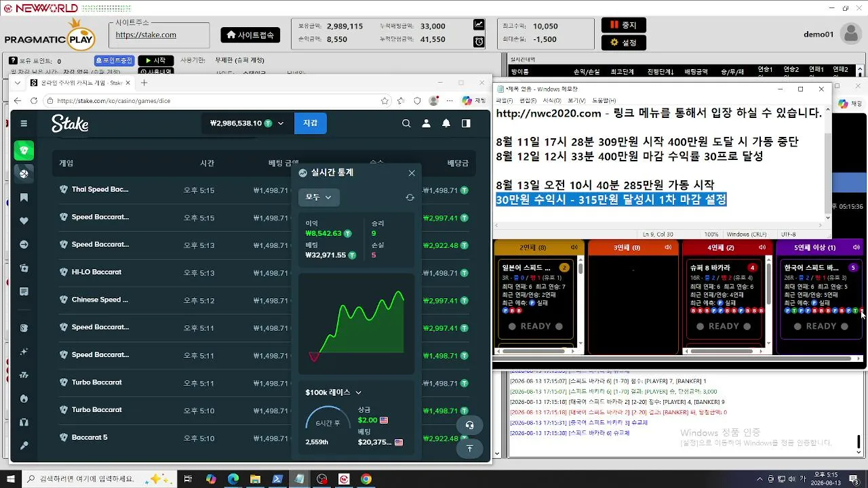Screen dimensions: 868x488
Task: Click the 중지 stop button
Action: coord(623,25)
